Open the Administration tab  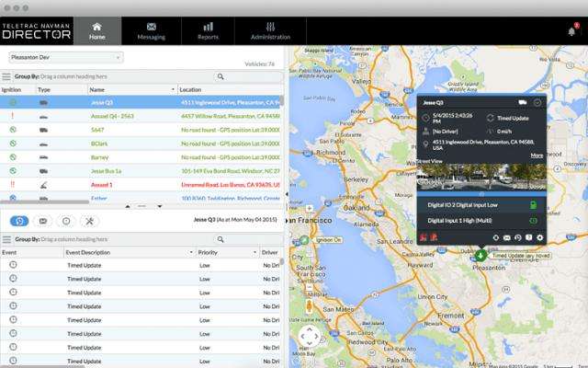[x=270, y=31]
